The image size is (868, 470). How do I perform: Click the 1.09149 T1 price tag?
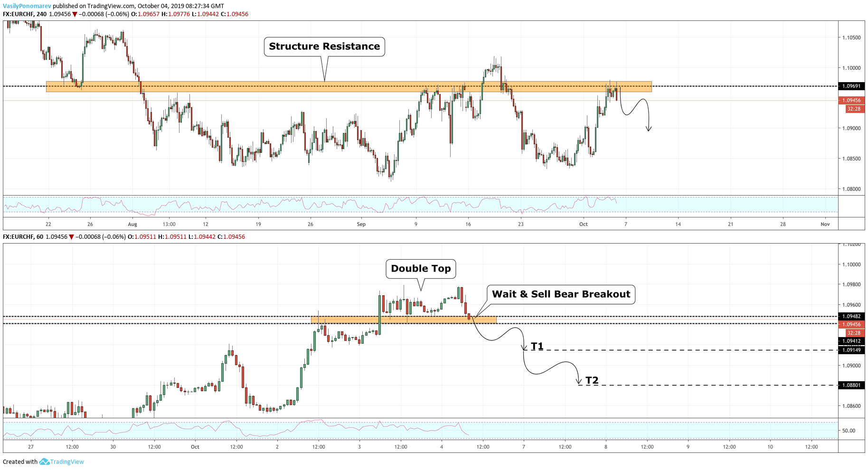point(851,350)
